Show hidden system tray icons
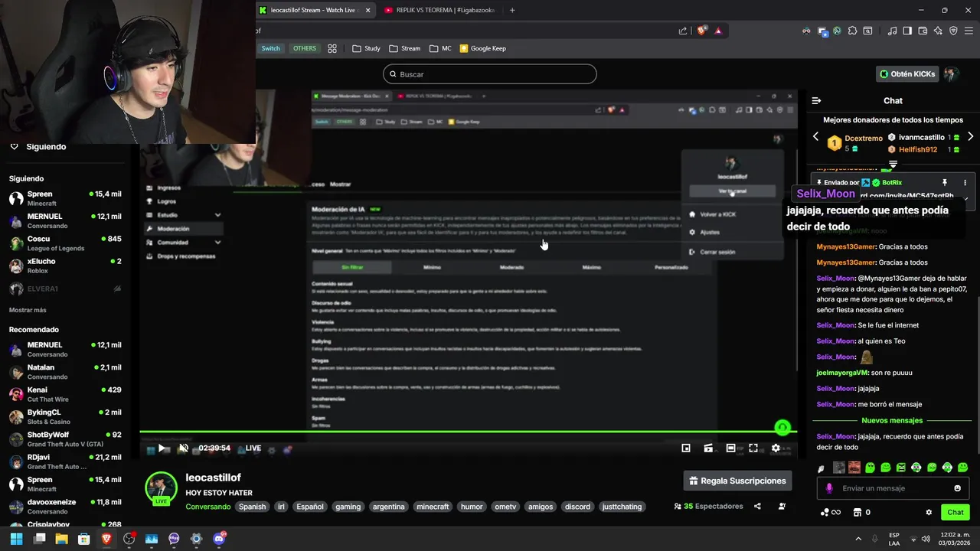The width and height of the screenshot is (980, 551). pyautogui.click(x=857, y=539)
